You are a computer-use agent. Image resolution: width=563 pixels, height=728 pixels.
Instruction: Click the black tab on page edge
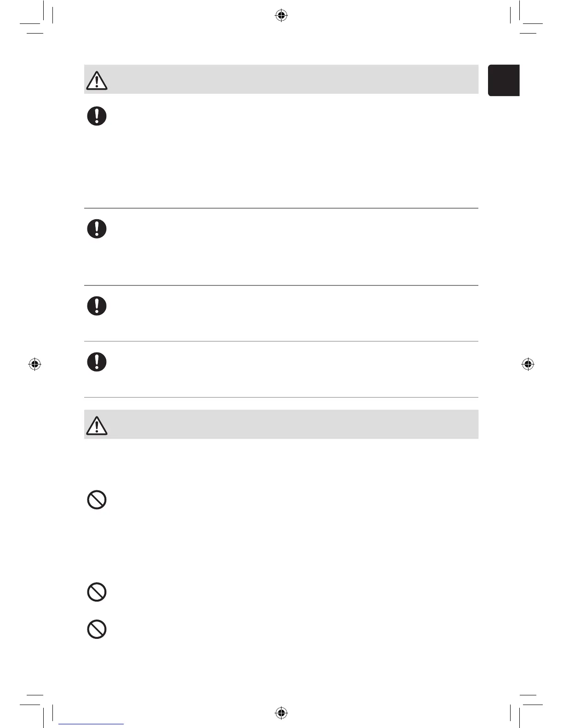click(504, 80)
